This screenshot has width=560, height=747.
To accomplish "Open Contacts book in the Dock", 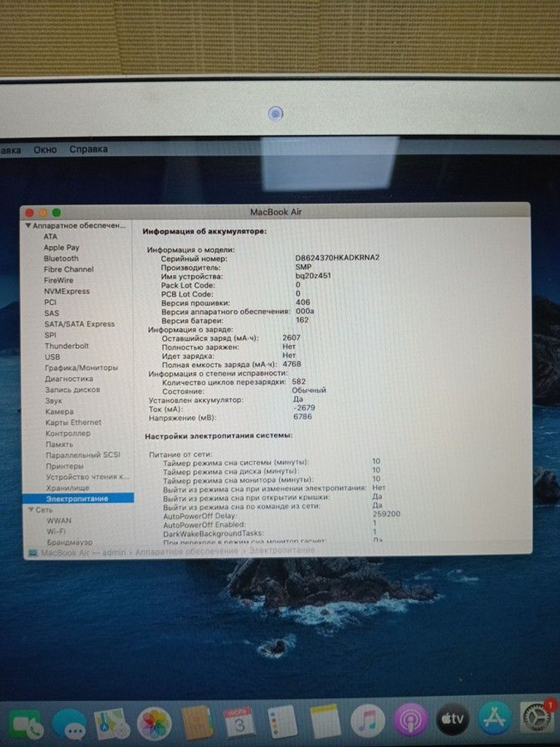I will (197, 723).
